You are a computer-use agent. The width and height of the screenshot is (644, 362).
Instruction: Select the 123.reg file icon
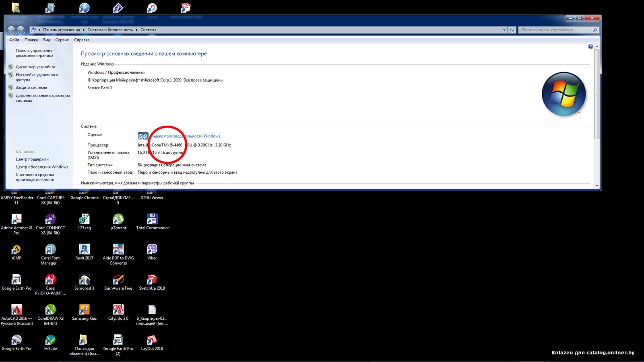pyautogui.click(x=84, y=222)
